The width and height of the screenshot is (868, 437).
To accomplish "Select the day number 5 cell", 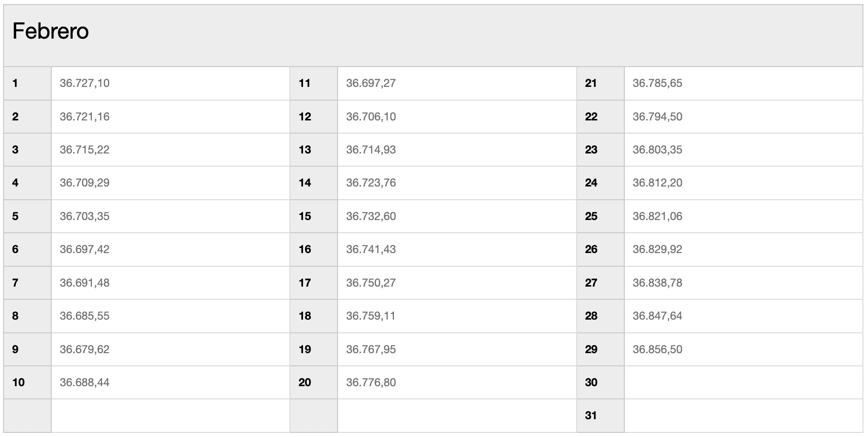I will click(x=27, y=216).
